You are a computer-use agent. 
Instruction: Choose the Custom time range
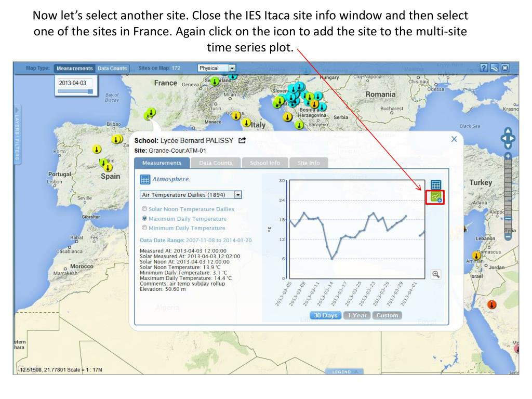coord(387,315)
